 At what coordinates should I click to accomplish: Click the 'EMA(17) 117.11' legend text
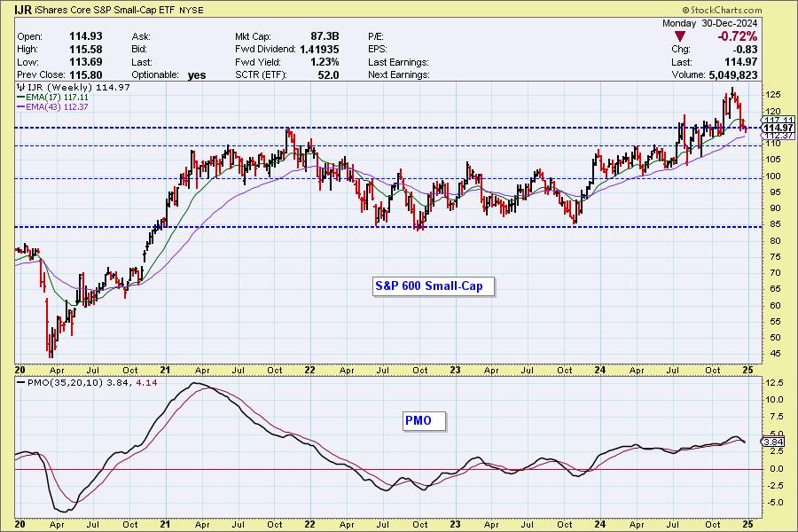[57, 98]
